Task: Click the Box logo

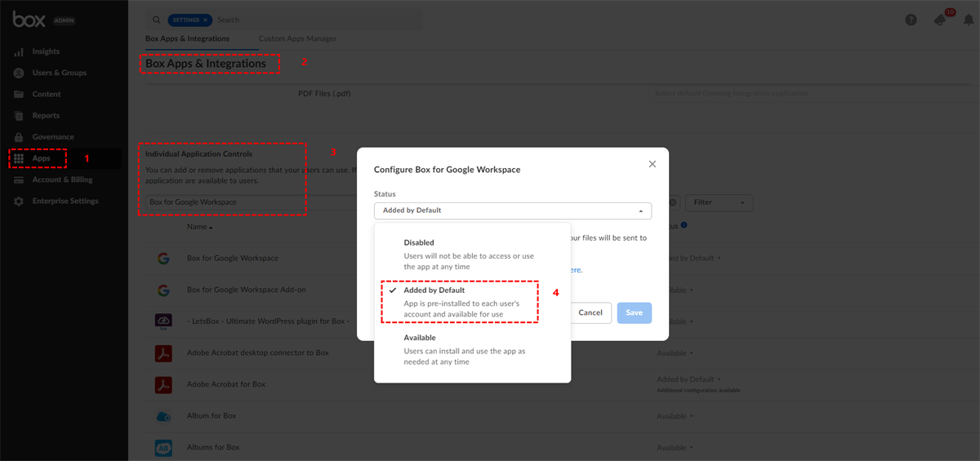Action: (x=29, y=19)
